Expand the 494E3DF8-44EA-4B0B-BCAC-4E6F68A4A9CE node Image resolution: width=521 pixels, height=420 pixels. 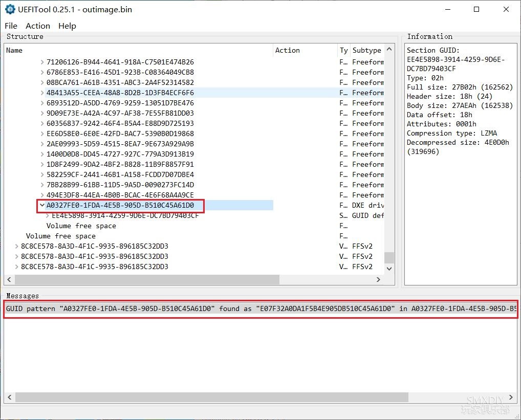pos(42,195)
